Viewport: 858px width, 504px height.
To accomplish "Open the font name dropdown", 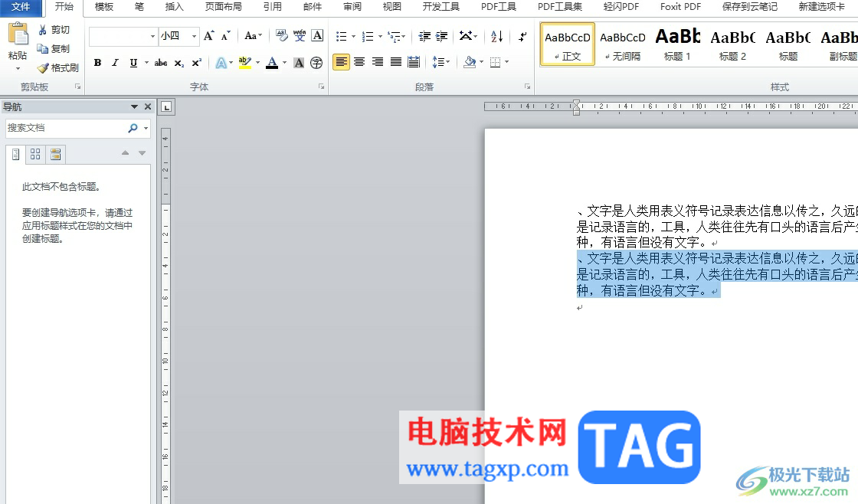I will coord(152,37).
